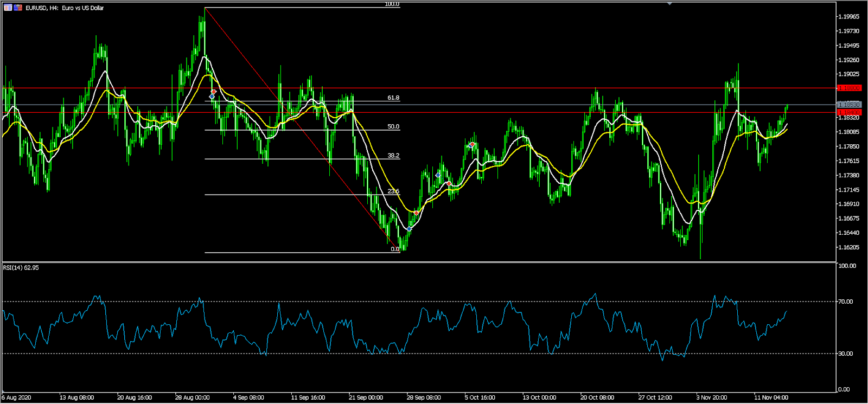The image size is (868, 404).
Task: Click the current price label 1.18530
Action: click(849, 105)
